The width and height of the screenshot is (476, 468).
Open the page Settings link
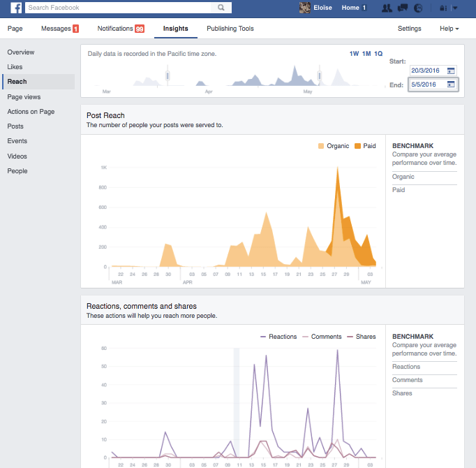tap(409, 29)
